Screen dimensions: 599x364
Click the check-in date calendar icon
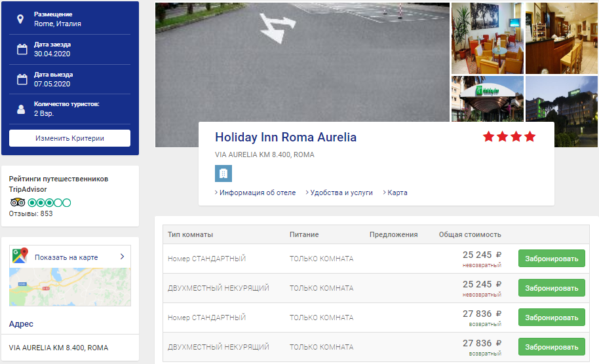click(22, 49)
